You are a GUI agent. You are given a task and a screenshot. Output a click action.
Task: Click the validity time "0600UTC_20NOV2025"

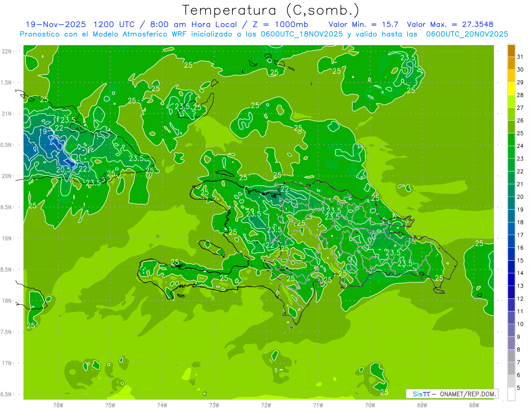click(467, 34)
